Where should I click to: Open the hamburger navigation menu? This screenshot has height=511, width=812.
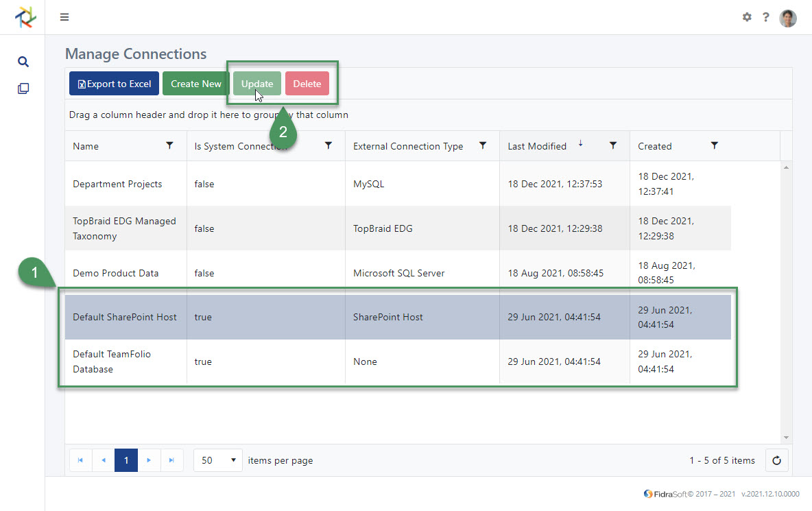pos(64,16)
